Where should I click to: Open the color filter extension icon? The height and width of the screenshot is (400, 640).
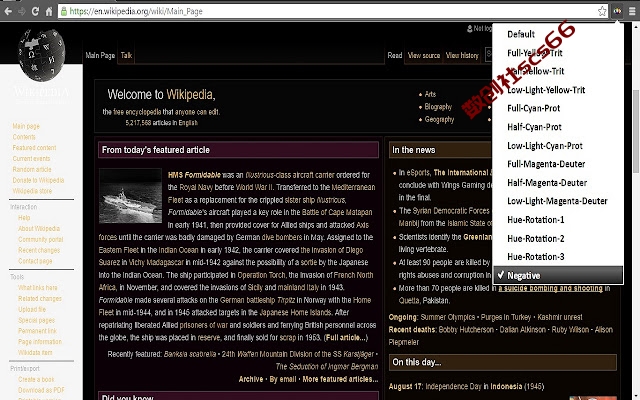click(x=617, y=11)
